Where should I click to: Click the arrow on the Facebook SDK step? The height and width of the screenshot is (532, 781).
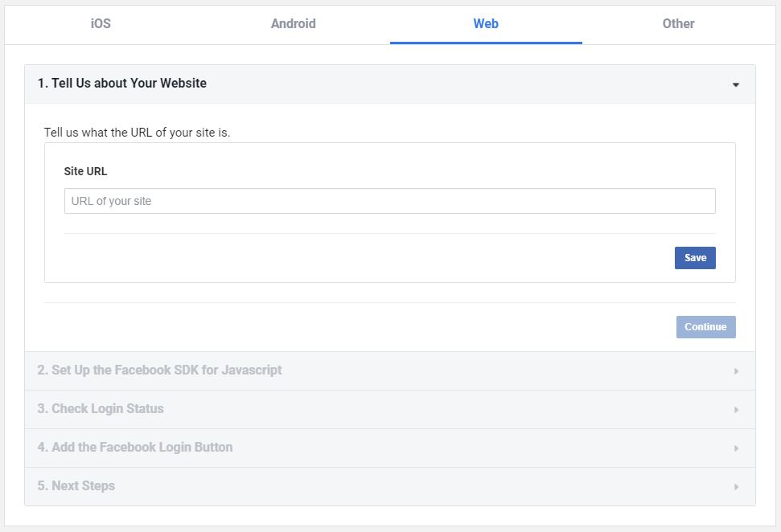click(736, 371)
